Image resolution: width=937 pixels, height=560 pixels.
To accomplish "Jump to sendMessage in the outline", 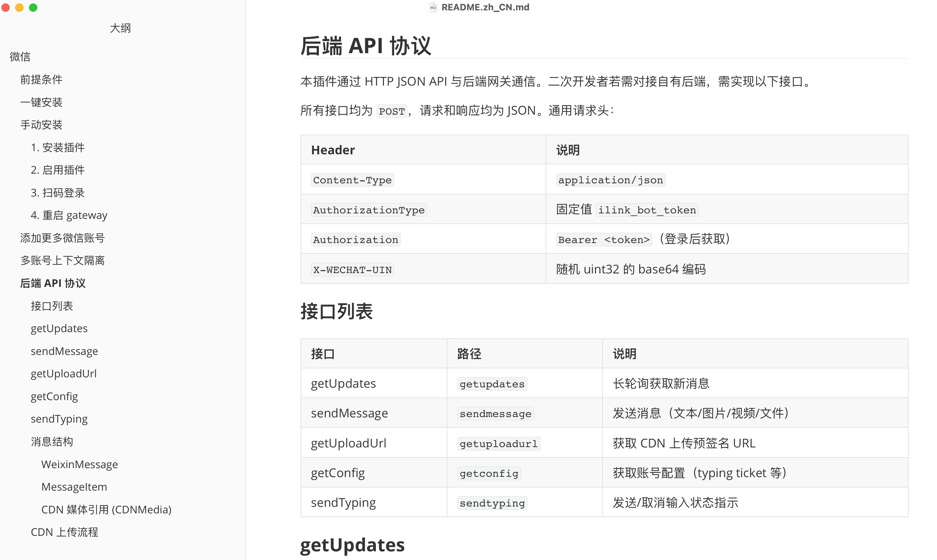I will (x=64, y=351).
